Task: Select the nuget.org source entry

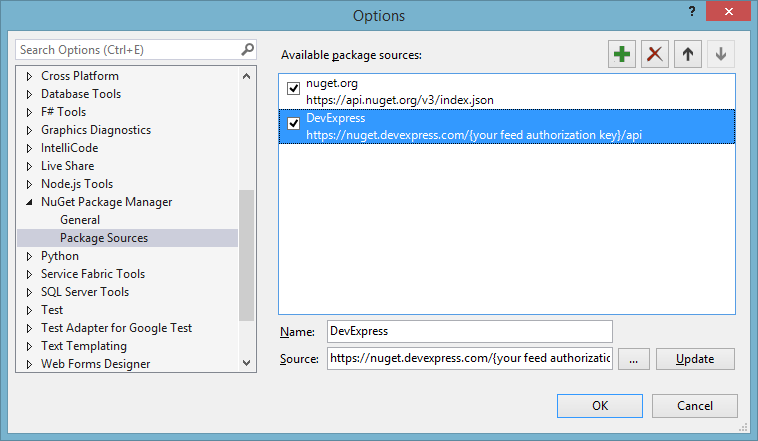Action: point(507,91)
